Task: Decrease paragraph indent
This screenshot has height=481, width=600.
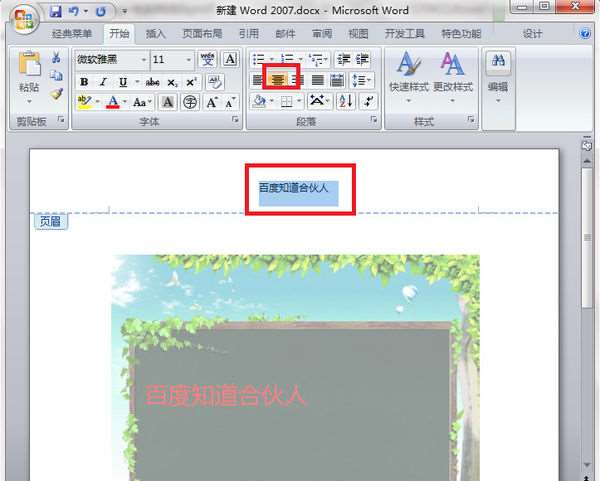Action: coord(343,59)
